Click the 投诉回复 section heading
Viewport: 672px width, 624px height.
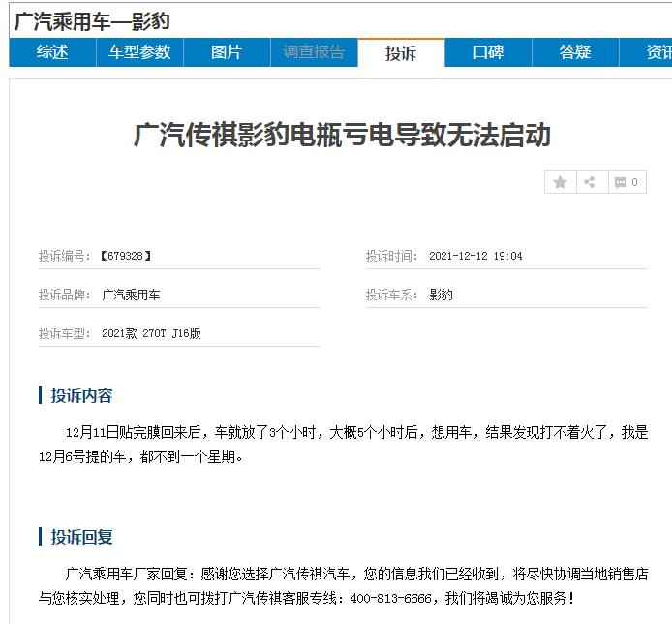click(x=81, y=537)
